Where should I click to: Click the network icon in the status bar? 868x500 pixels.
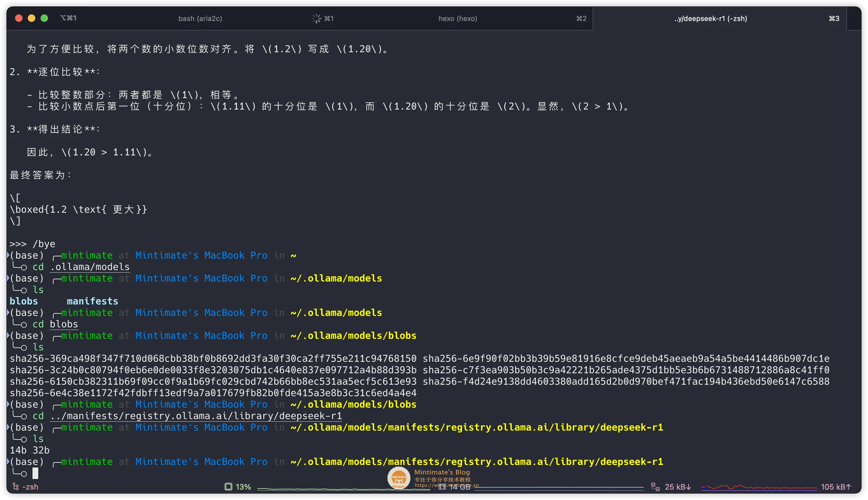[x=655, y=487]
